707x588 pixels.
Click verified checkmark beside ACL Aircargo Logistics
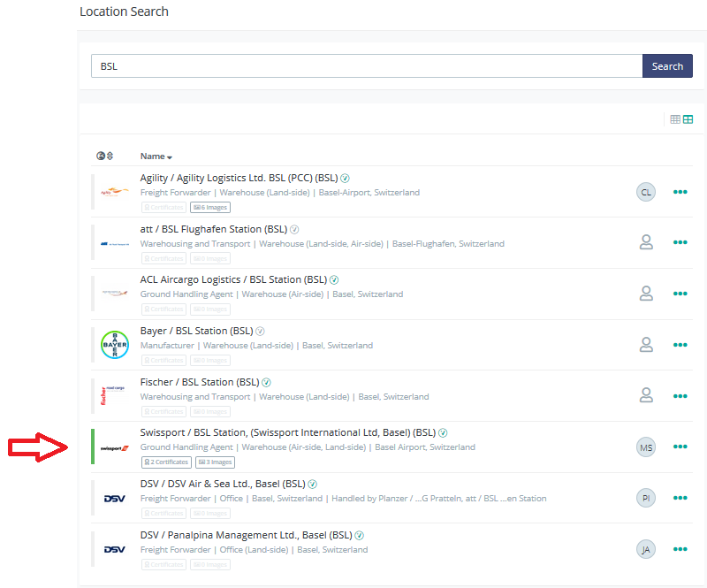coord(334,280)
